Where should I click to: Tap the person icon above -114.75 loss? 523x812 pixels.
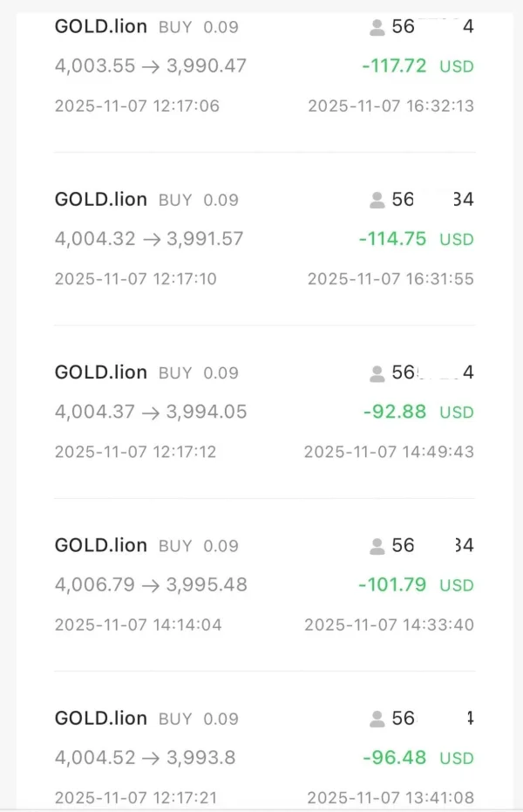click(377, 201)
